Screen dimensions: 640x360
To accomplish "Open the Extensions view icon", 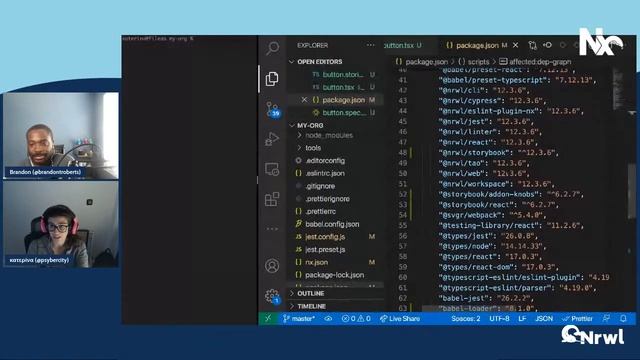I will click(x=272, y=199).
